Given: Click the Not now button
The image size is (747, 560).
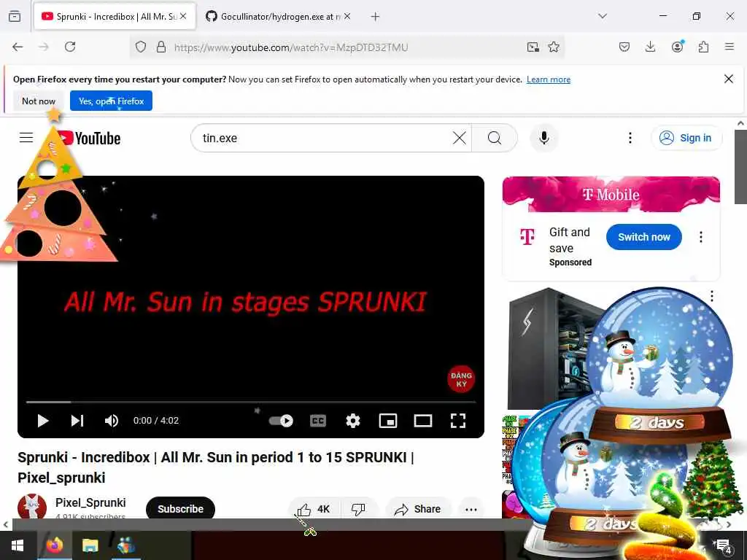Looking at the screenshot, I should [x=39, y=101].
